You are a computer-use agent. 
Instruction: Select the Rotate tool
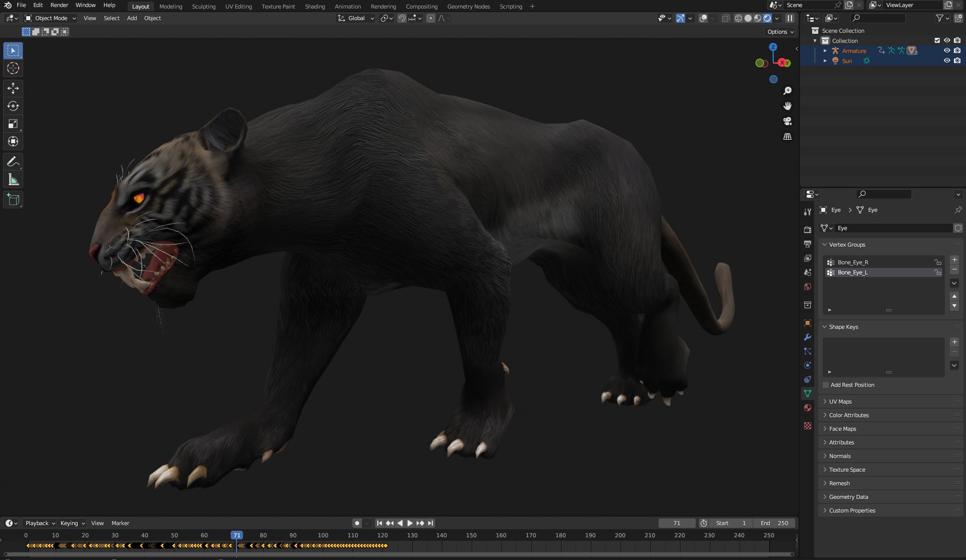[13, 106]
